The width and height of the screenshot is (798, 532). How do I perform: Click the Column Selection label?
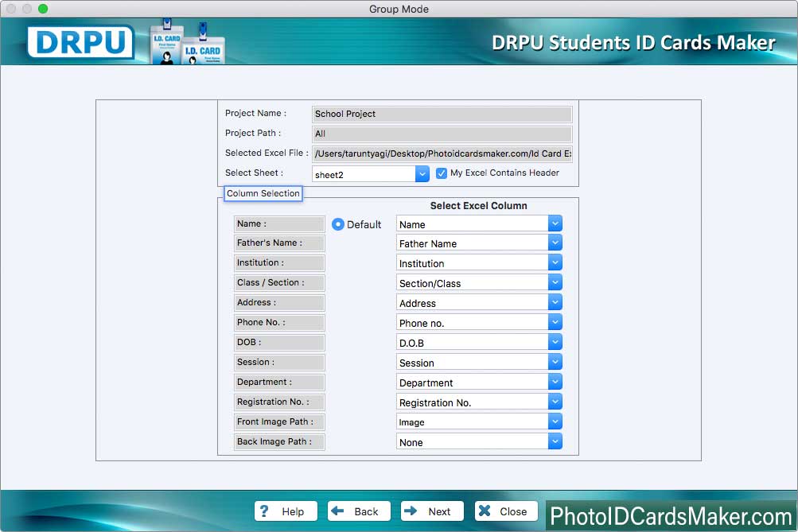[263, 193]
